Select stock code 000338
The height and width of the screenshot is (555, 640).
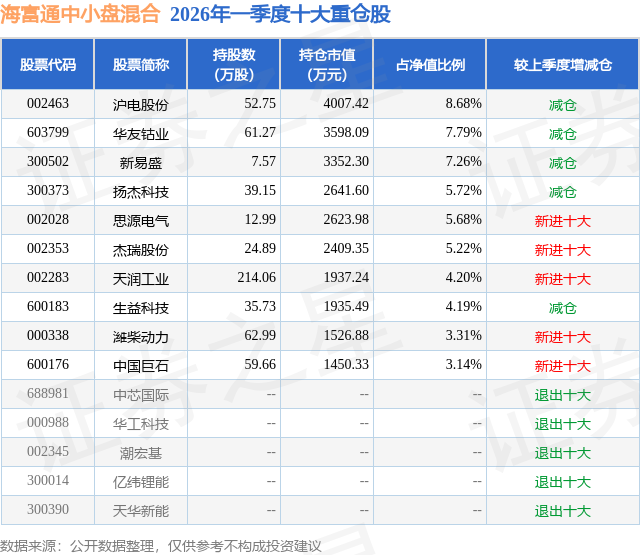48,335
